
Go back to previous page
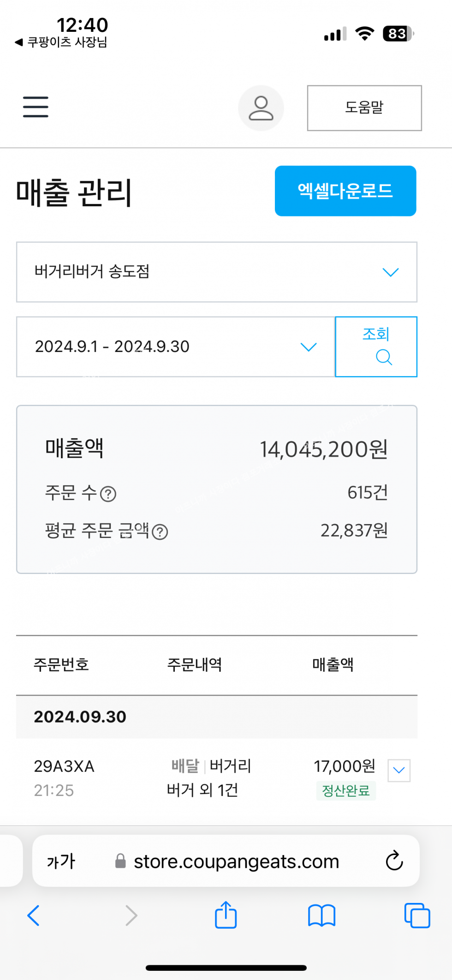click(x=34, y=915)
